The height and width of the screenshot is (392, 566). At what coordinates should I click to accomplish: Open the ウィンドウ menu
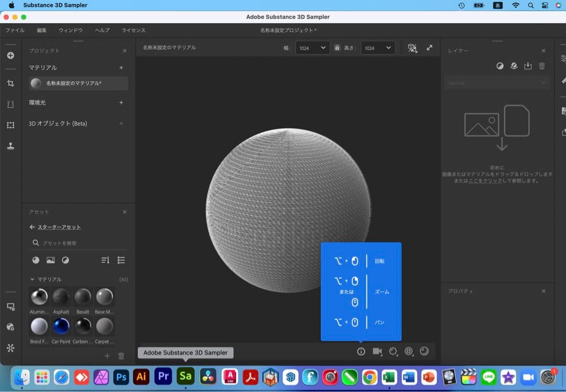tap(70, 30)
